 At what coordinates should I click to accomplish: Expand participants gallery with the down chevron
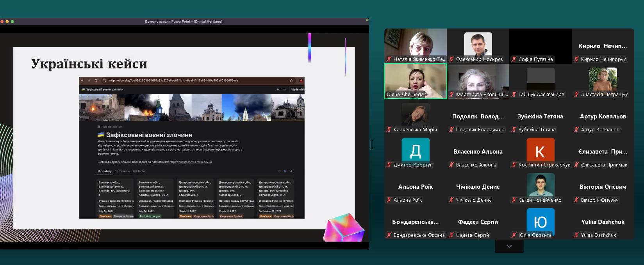pos(509,246)
